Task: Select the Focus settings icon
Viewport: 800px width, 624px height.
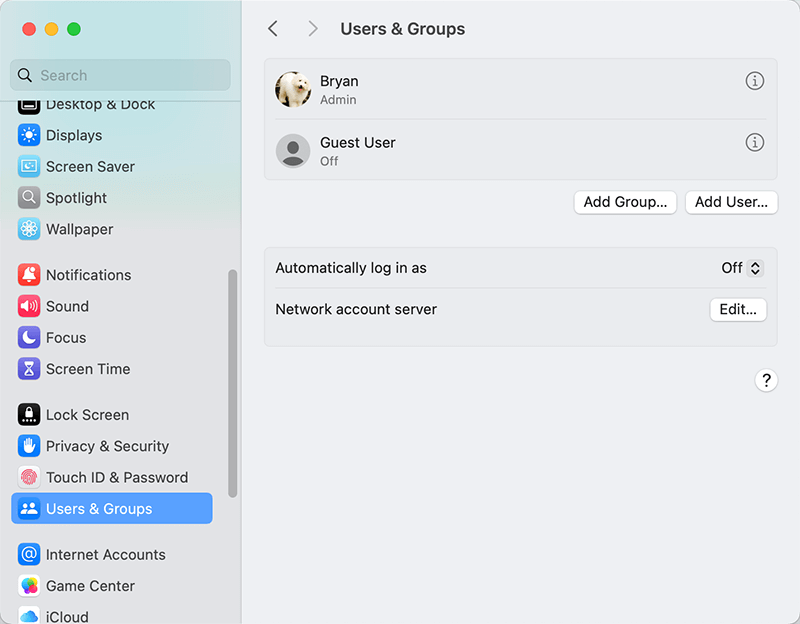Action: (x=29, y=337)
